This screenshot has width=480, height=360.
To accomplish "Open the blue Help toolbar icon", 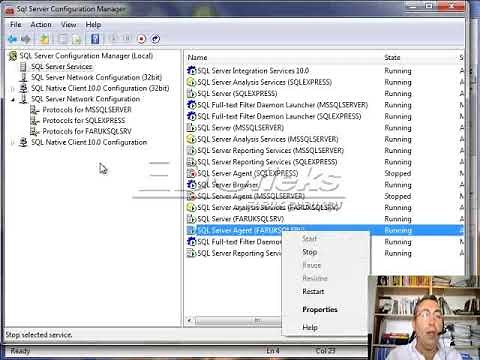I will [95, 39].
